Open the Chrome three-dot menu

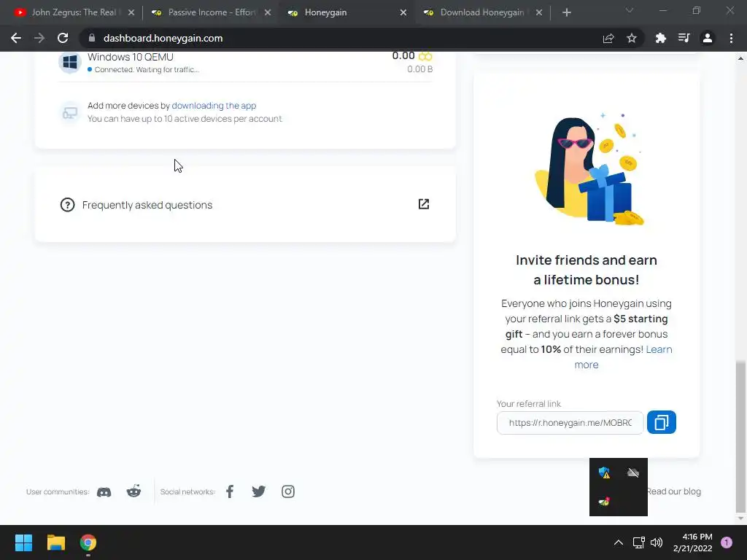731,38
